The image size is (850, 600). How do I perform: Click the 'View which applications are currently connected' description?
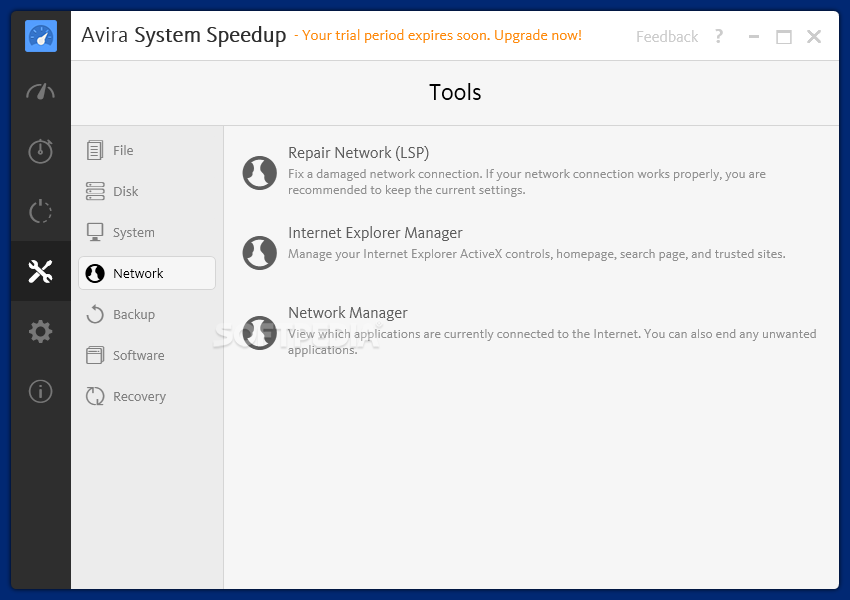[552, 341]
